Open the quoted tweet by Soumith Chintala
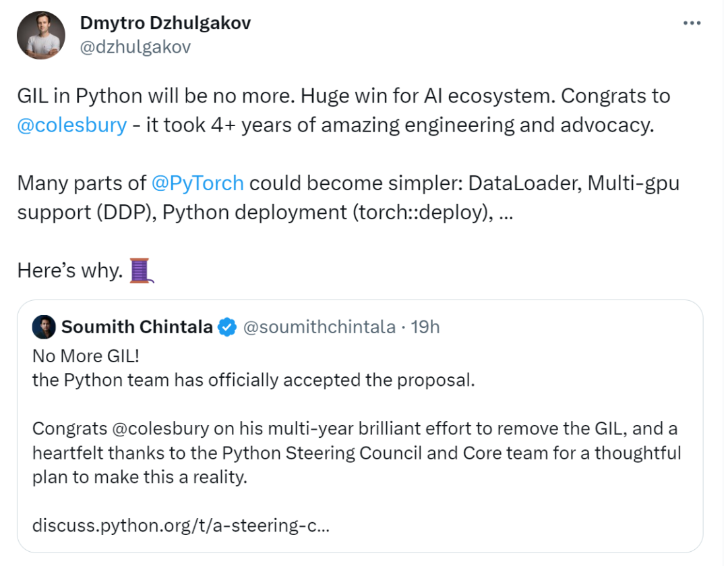The width and height of the screenshot is (728, 566). 364,425
